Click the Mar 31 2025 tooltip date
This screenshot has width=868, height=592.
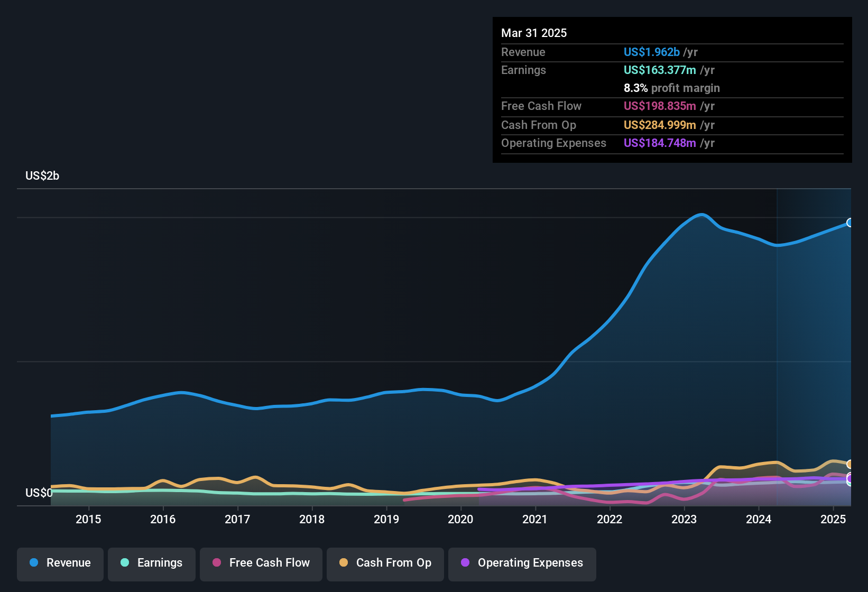(534, 33)
